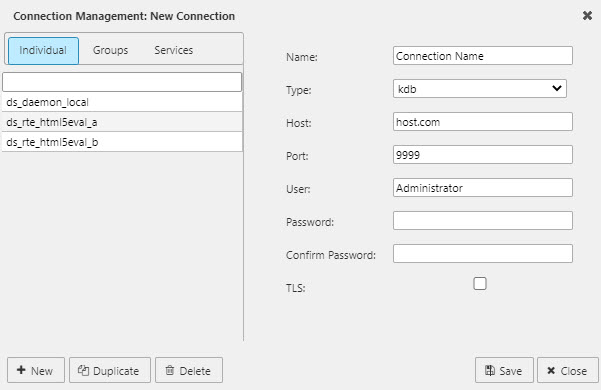The width and height of the screenshot is (601, 390).
Task: Open the Groups tab
Action: pos(110,50)
